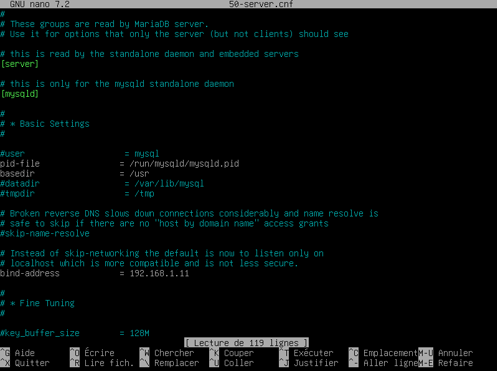Click the Aller ligne shortcut
497x371 pixels.
pyautogui.click(x=383, y=363)
